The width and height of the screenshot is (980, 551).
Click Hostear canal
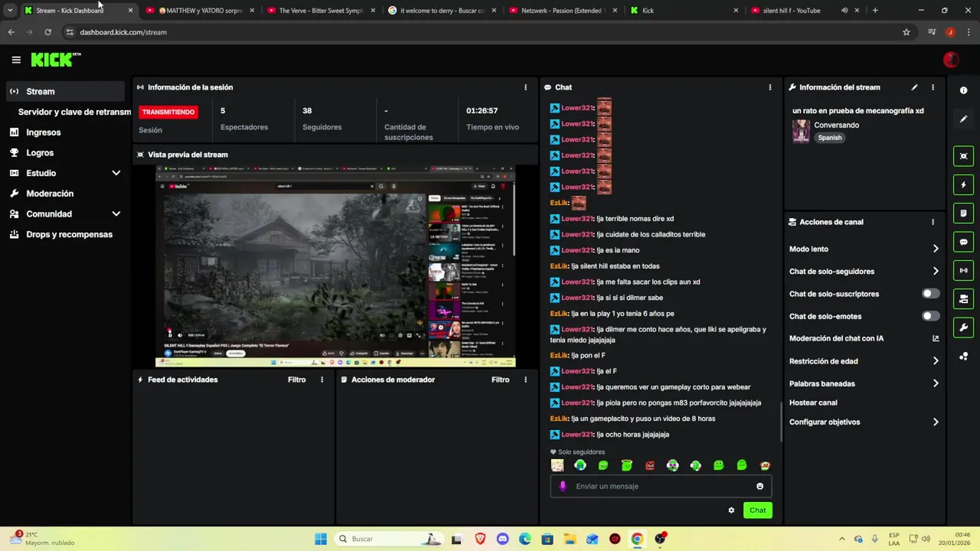813,403
